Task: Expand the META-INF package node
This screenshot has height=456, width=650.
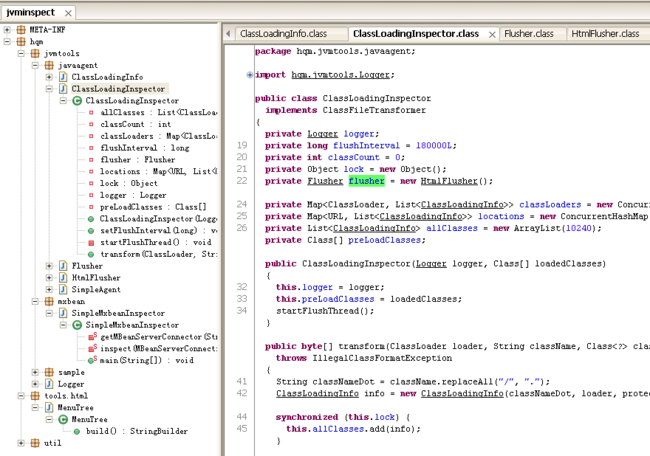Action: (x=7, y=29)
